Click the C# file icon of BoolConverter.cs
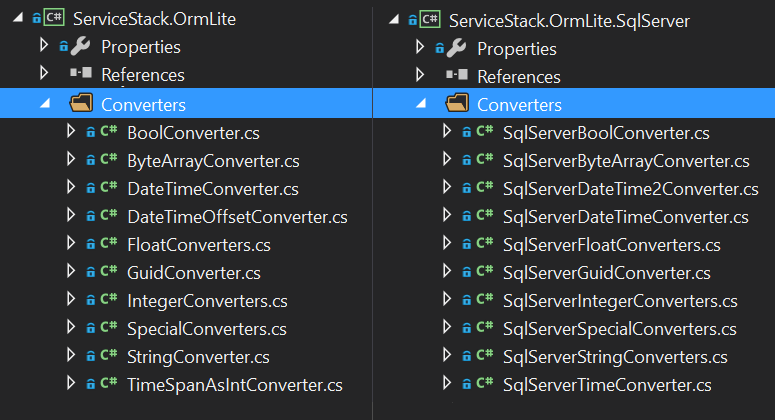The image size is (775, 420). click(x=109, y=131)
